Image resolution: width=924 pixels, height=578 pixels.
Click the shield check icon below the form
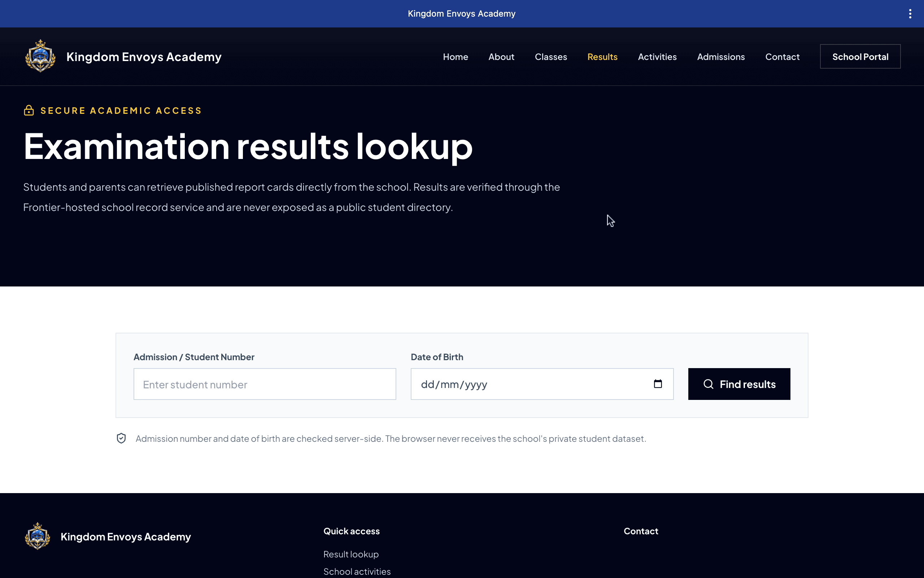point(121,439)
